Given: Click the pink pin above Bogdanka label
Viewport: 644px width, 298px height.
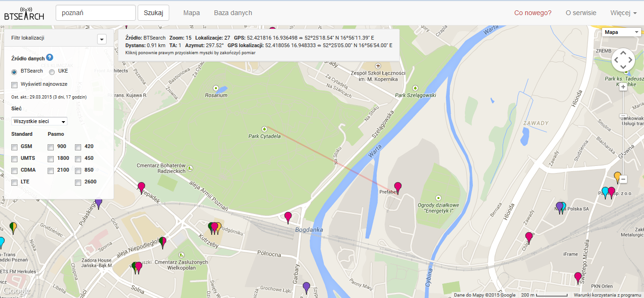Looking at the screenshot, I should 288,217.
